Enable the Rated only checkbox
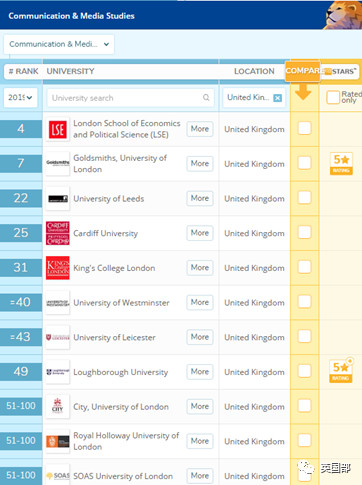 pos(333,97)
